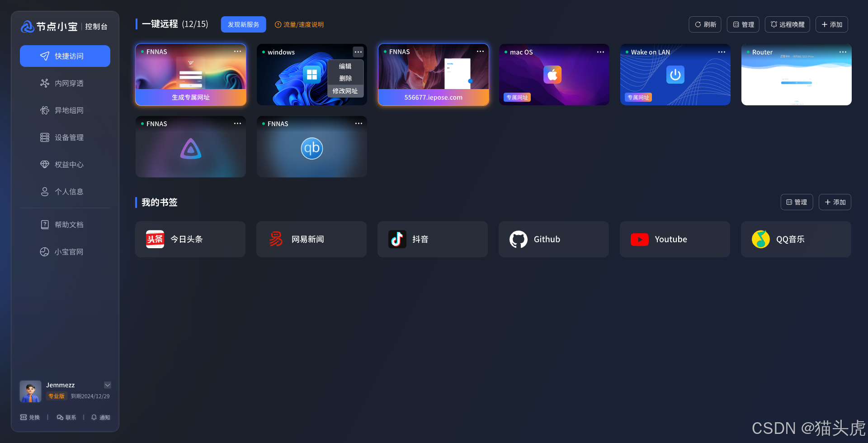Click the 节点小宝 logo icon

point(28,27)
